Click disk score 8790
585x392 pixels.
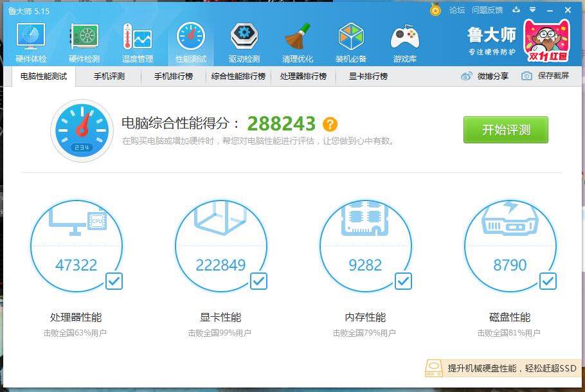(510, 265)
